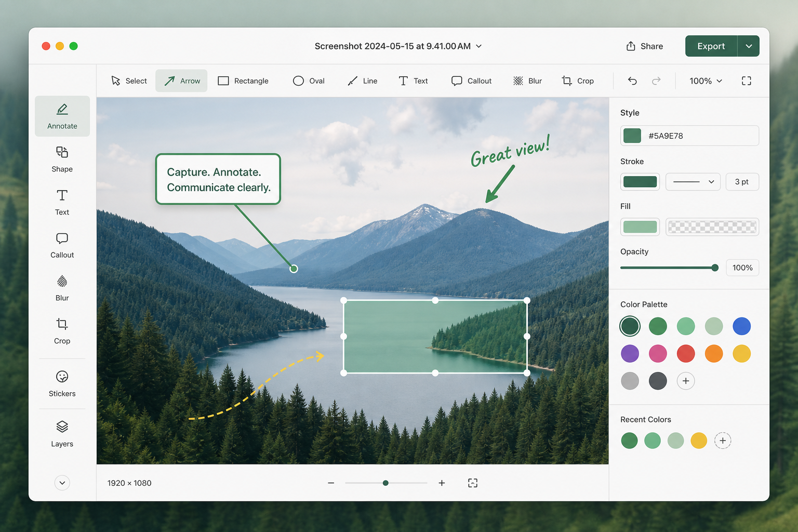
Task: Click the fit-to-screen icon in bottom bar
Action: tap(473, 483)
